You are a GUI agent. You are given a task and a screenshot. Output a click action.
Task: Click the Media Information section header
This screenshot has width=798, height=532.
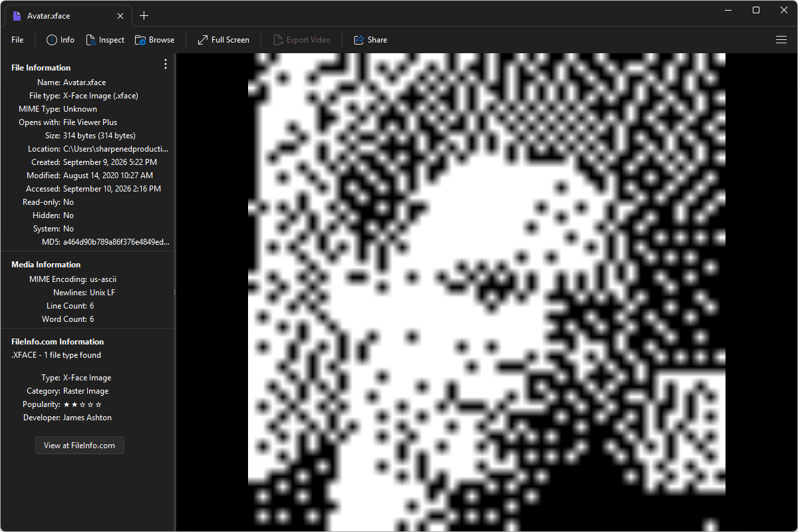[x=46, y=265]
